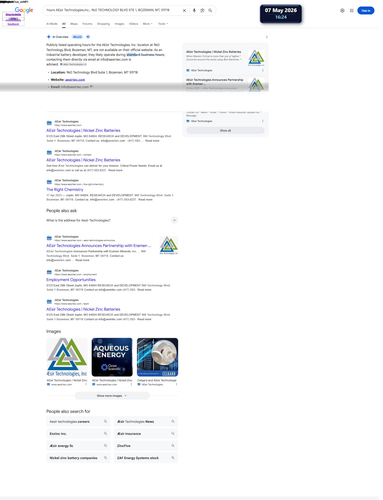Switch to the Videos tab
383x500 pixels.
point(133,24)
